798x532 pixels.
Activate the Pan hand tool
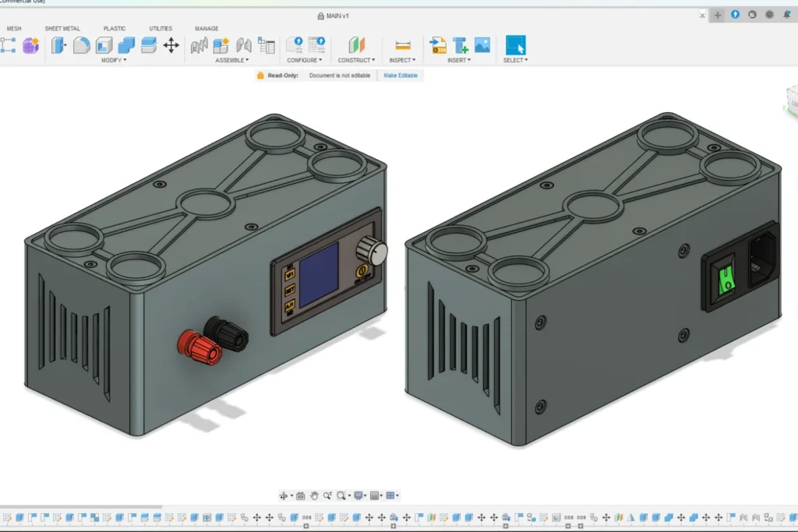click(314, 495)
